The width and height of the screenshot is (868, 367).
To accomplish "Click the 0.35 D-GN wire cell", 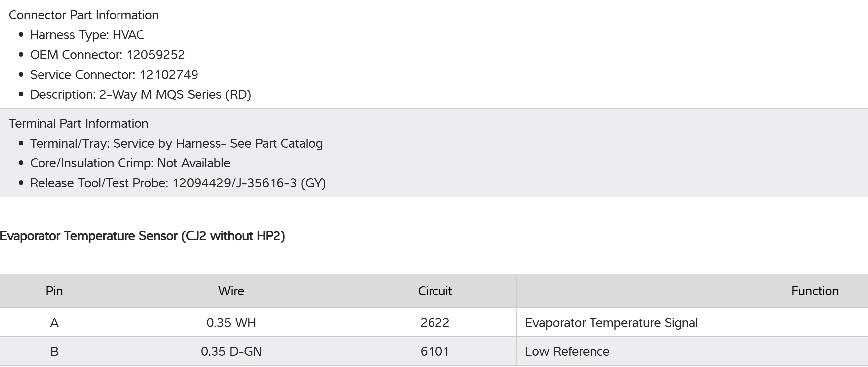I will coord(231,351).
